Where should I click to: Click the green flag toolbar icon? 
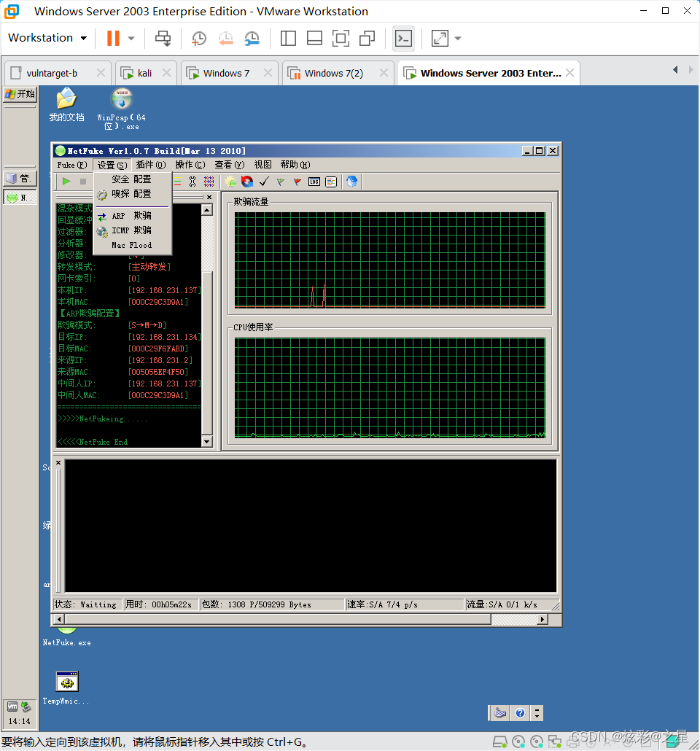click(281, 182)
